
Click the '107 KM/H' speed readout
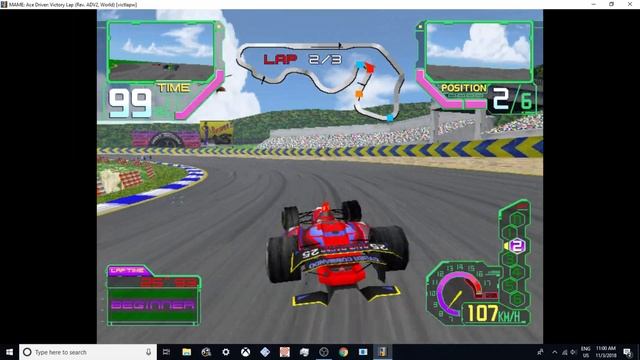pos(494,313)
